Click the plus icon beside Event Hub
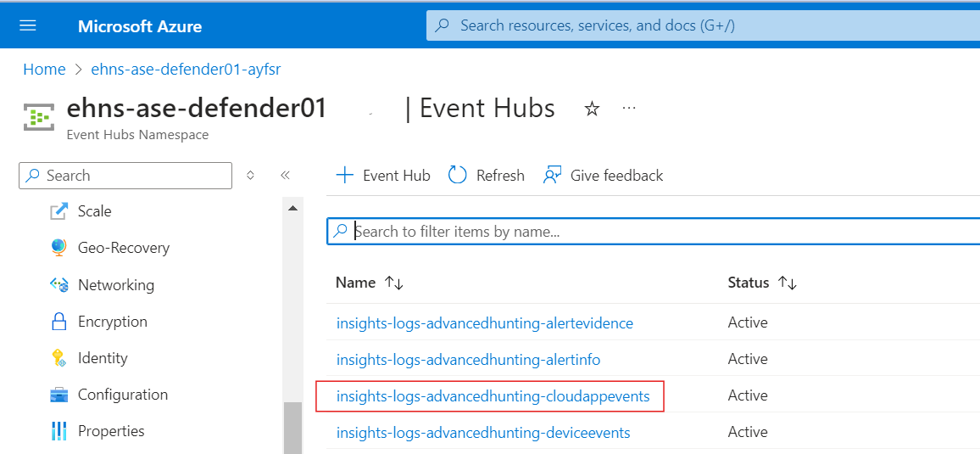980x454 pixels. tap(344, 175)
